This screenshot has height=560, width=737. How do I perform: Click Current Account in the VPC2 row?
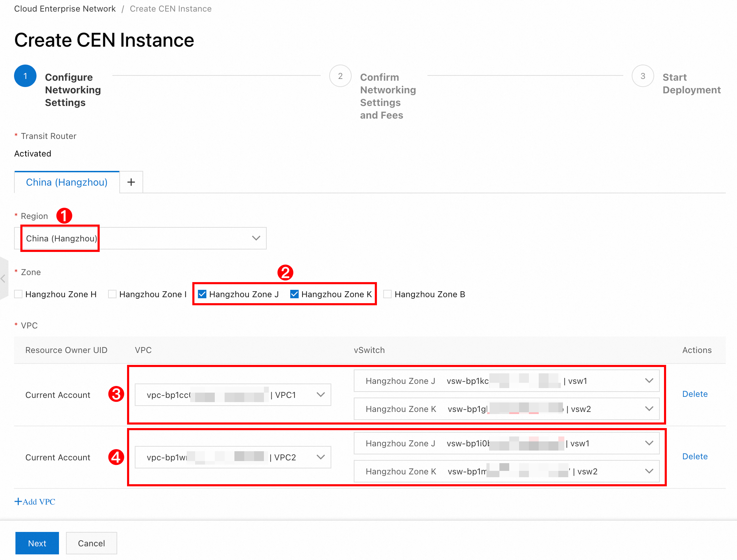pos(58,458)
